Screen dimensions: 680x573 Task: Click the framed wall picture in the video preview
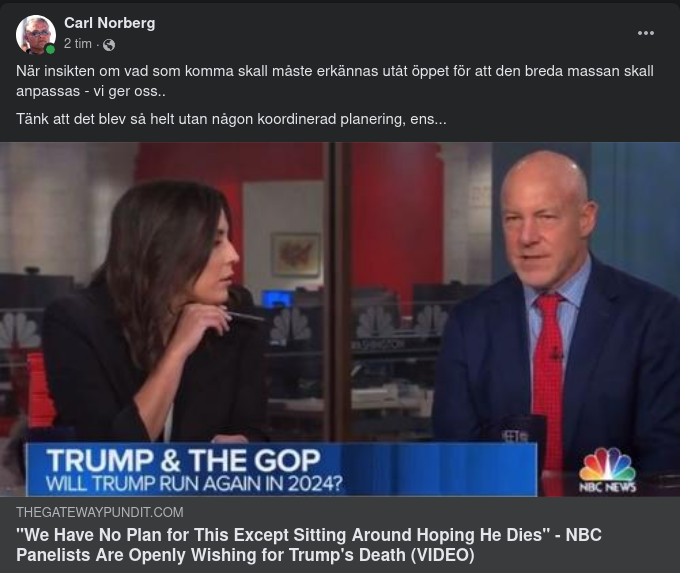coord(296,255)
